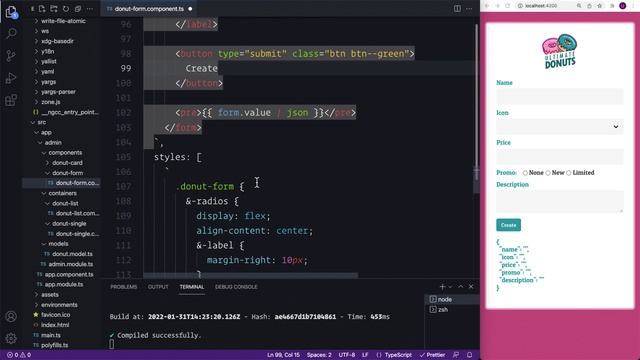Open Run and Debug view
Screen dimensions: 640x360
(11, 78)
